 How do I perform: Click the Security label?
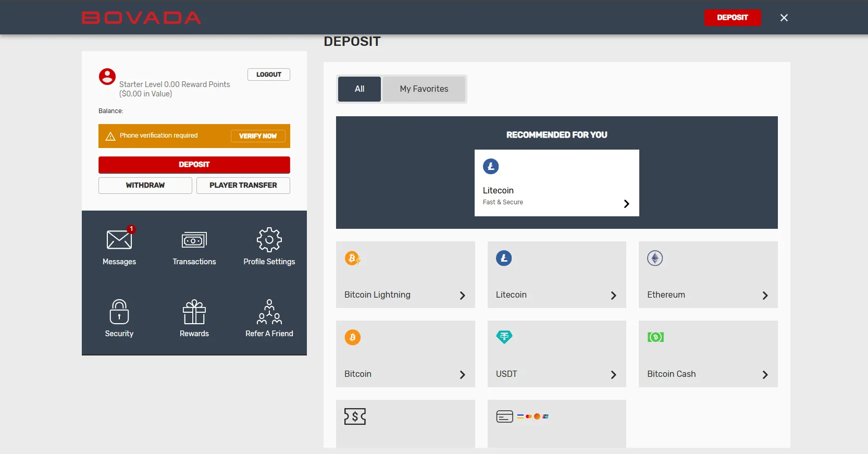(x=119, y=334)
